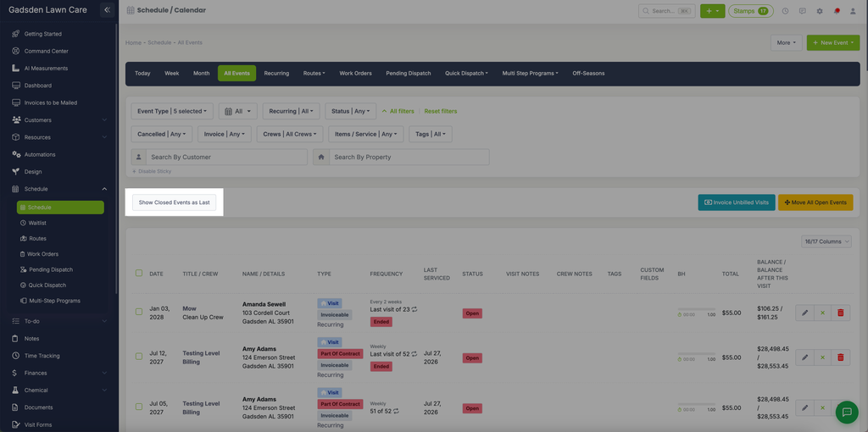Image resolution: width=868 pixels, height=432 pixels.
Task: Open the settings gear icon in header
Action: point(820,11)
